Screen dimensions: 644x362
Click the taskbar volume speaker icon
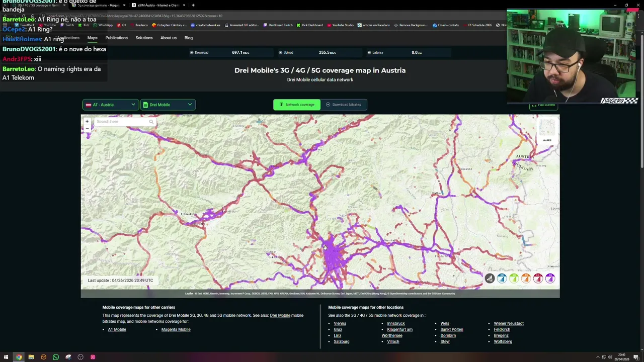[610, 357]
